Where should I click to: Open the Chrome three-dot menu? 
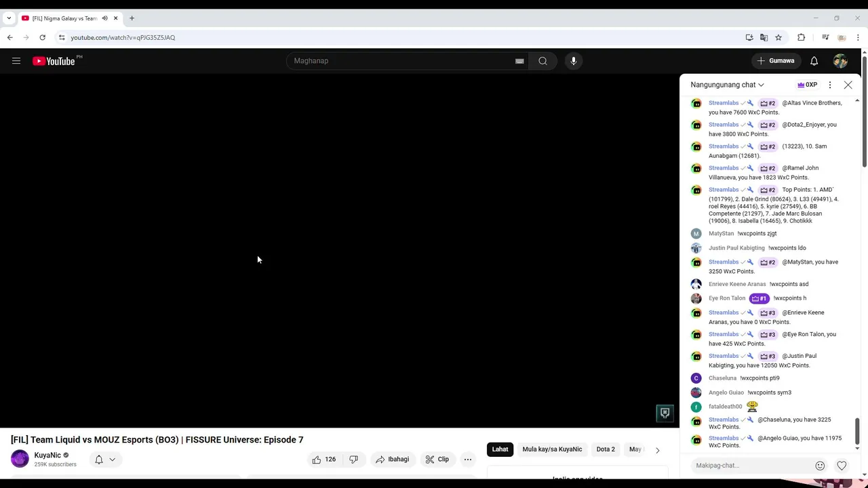858,37
